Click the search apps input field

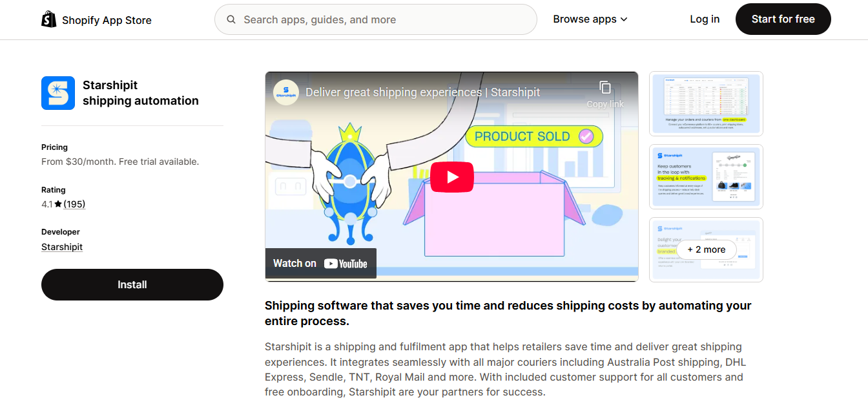pos(375,19)
